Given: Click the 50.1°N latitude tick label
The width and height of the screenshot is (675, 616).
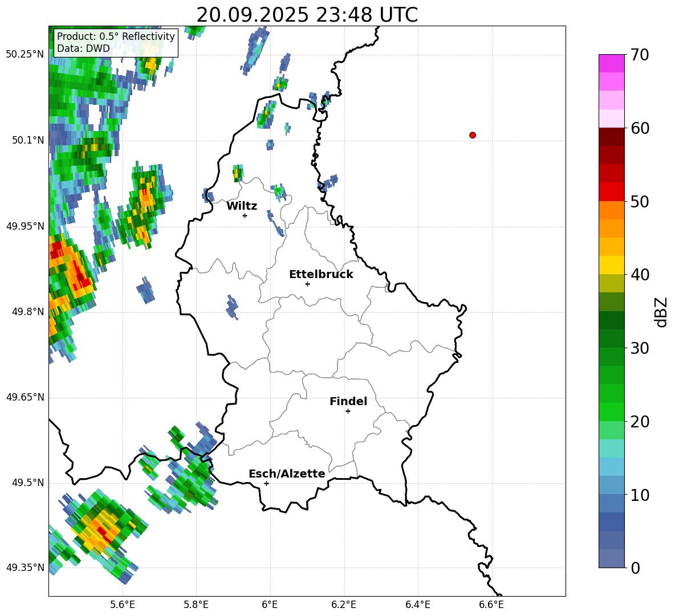Looking at the screenshot, I should (28, 140).
